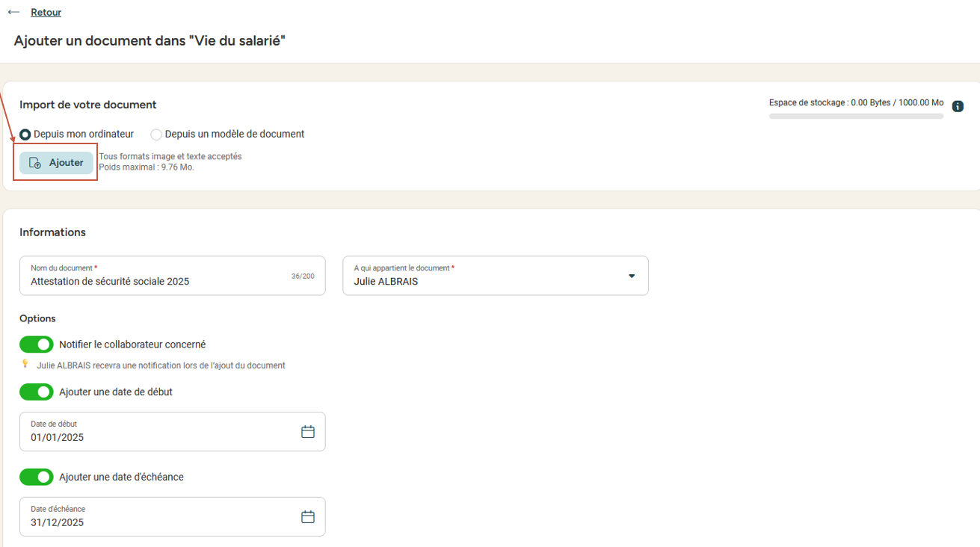
Task: Follow the Retour link
Action: coord(46,13)
